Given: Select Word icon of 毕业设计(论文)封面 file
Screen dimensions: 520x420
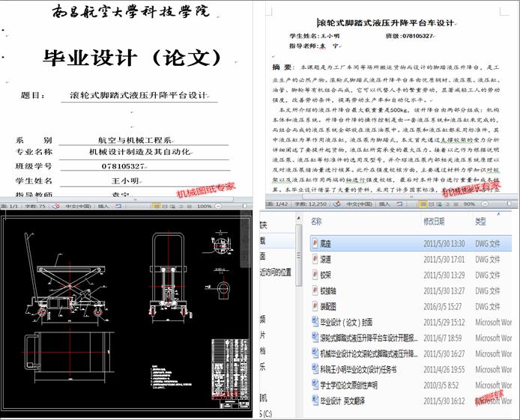Looking at the screenshot, I should [315, 322].
